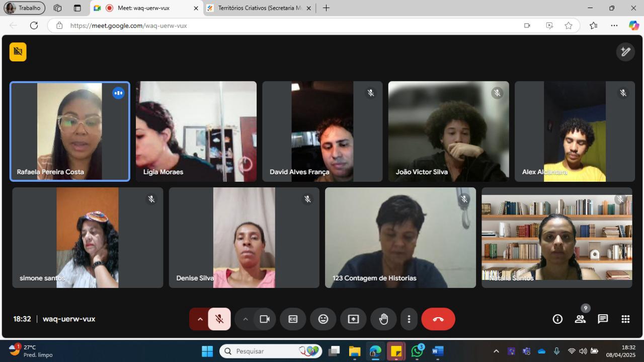Click Rafaela Pereira Costa's video tile
Viewport: 644px width, 362px height.
coord(70,131)
